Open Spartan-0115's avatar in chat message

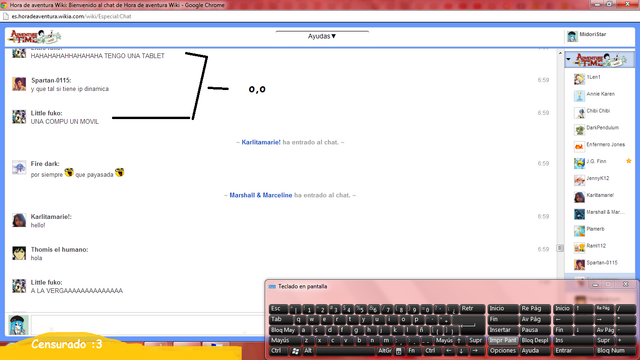(x=19, y=84)
